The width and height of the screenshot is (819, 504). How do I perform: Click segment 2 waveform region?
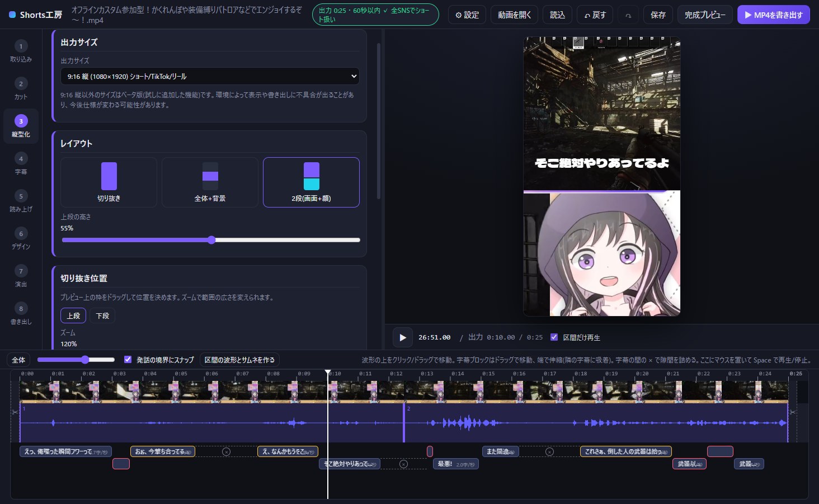(x=596, y=423)
